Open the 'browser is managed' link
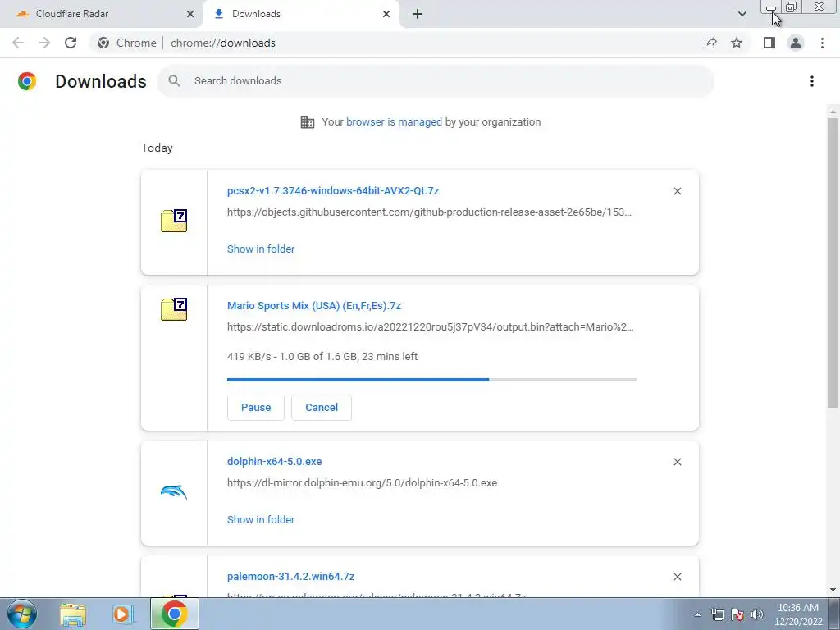840x630 pixels. coord(394,121)
